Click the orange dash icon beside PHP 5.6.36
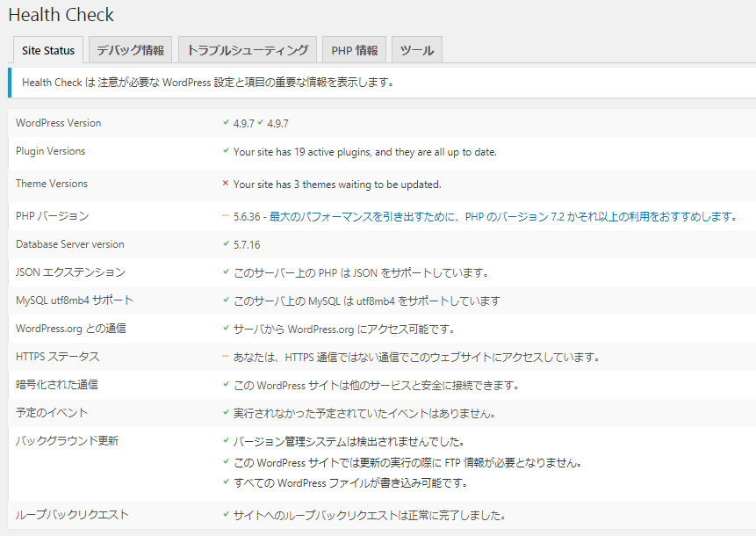 (225, 215)
